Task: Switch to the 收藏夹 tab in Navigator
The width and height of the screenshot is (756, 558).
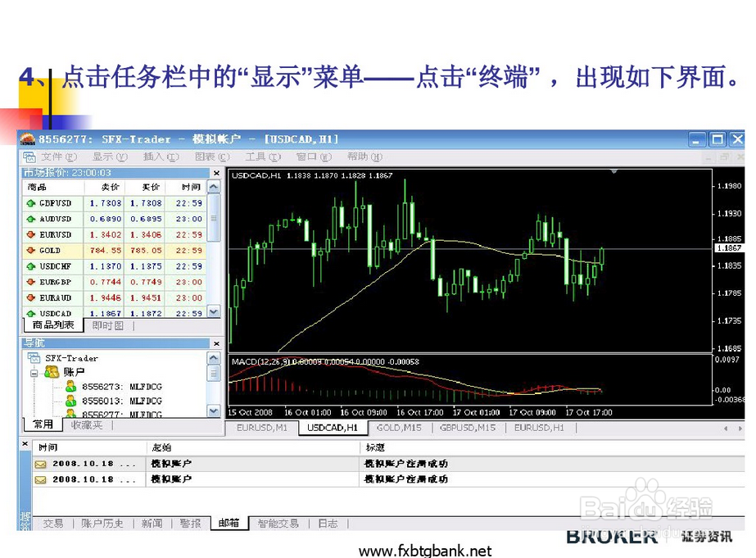Action: tap(86, 424)
